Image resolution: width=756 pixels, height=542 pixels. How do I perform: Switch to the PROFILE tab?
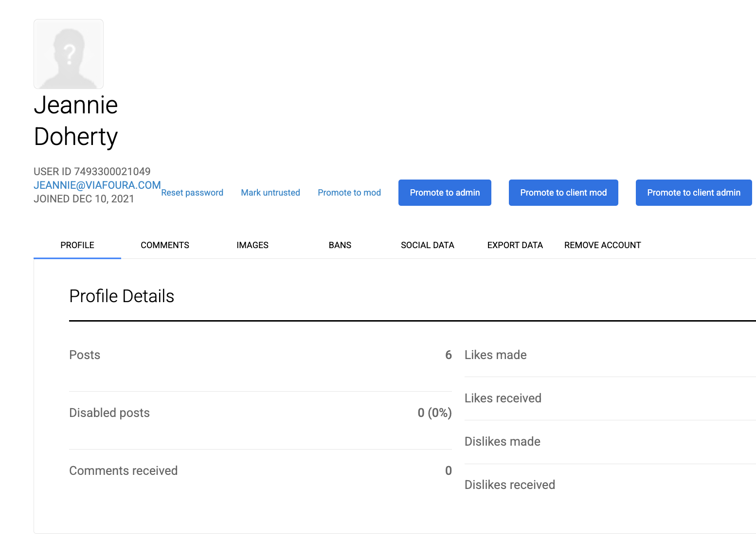click(x=77, y=245)
